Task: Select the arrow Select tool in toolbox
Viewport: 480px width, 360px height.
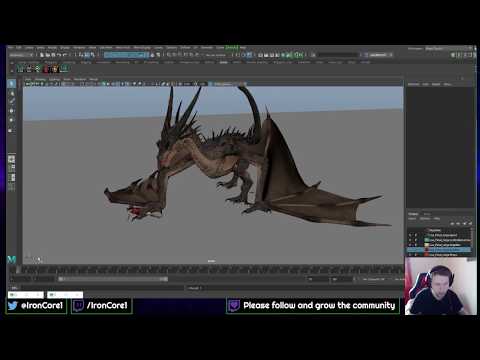Action: tap(12, 83)
